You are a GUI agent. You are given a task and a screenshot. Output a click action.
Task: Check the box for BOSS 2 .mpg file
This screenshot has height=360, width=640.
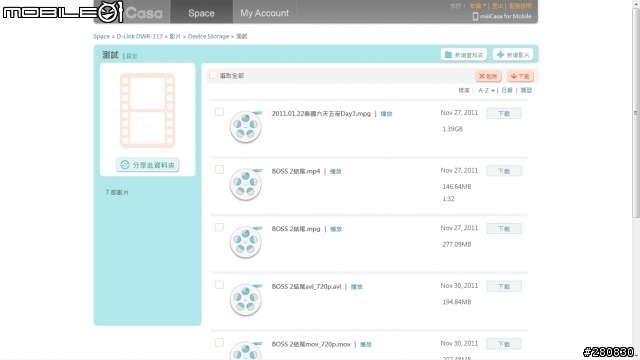click(219, 227)
